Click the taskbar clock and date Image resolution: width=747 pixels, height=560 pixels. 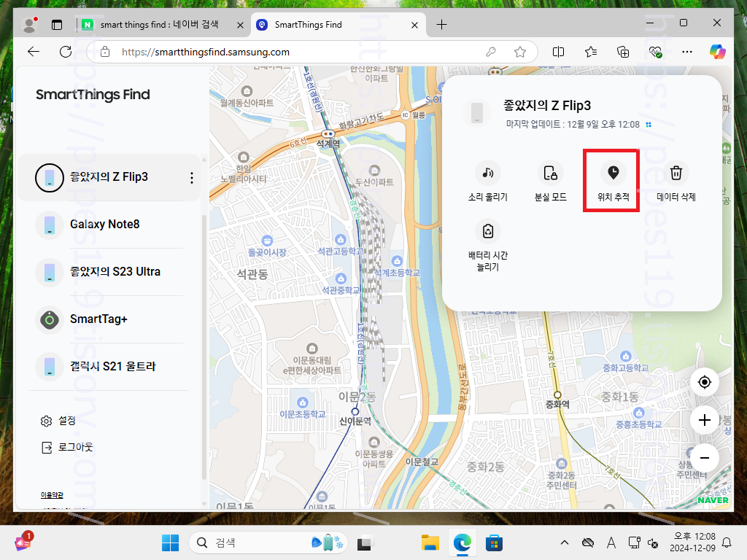[x=693, y=542]
